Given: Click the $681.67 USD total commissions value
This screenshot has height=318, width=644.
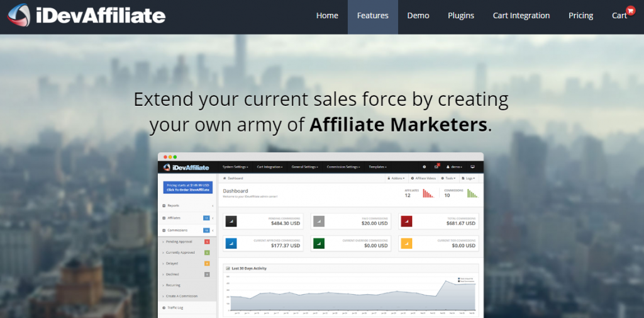Looking at the screenshot, I should [x=461, y=224].
